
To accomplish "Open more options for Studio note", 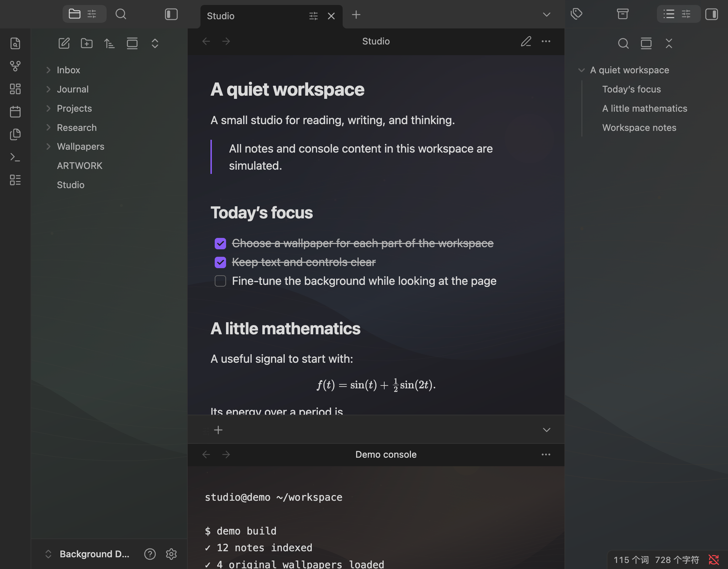I will coord(546,42).
